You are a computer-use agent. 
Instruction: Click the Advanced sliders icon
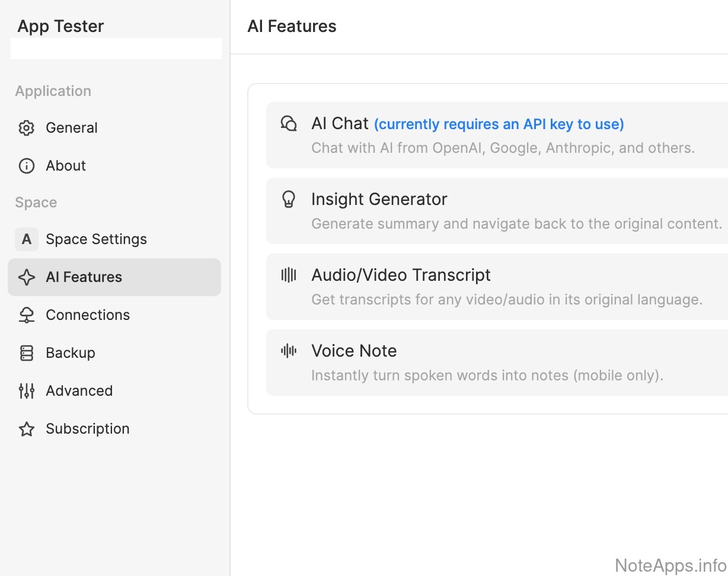(x=27, y=391)
